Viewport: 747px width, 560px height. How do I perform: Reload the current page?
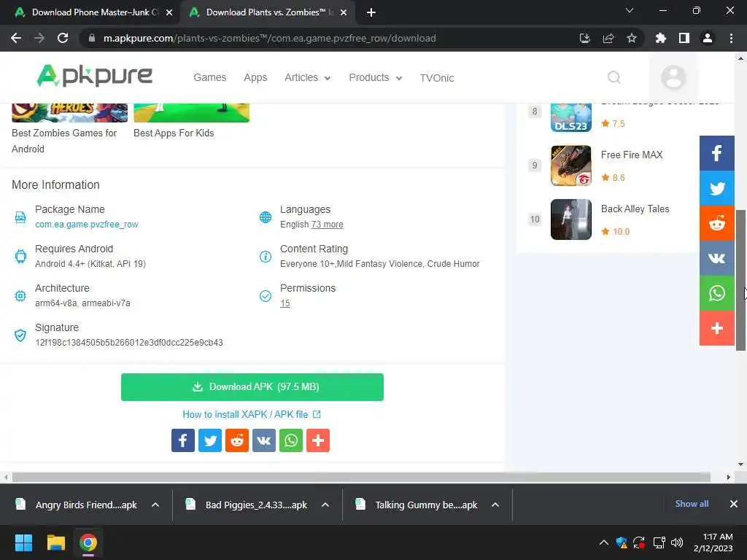pyautogui.click(x=63, y=38)
